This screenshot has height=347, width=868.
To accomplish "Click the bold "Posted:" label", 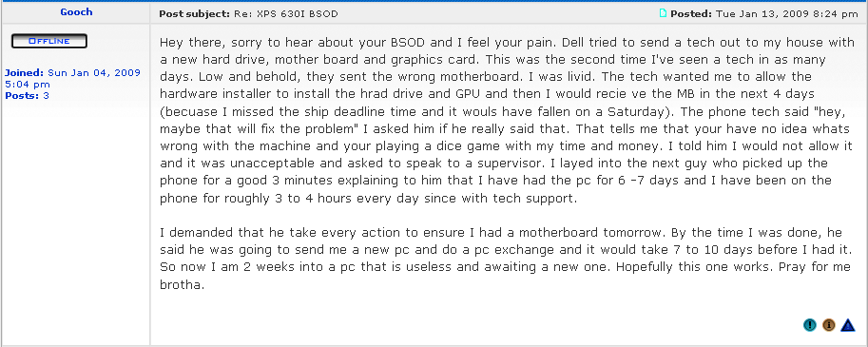I will [691, 14].
